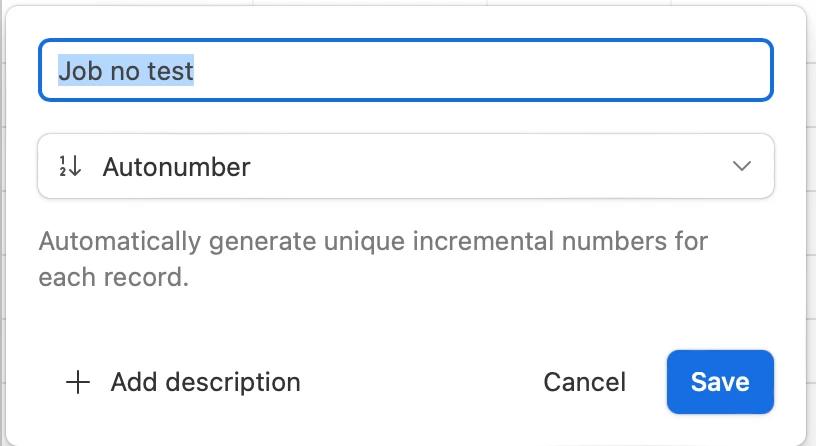
Task: Click Save to confirm the field
Action: (720, 382)
